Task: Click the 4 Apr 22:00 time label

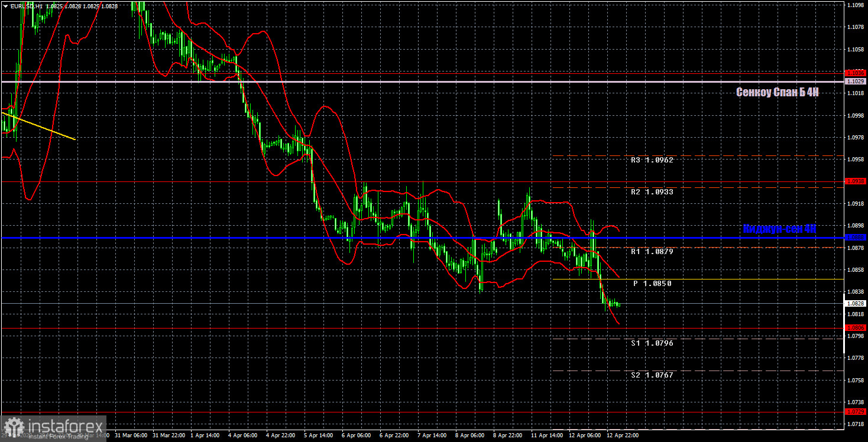Action: pos(281,435)
